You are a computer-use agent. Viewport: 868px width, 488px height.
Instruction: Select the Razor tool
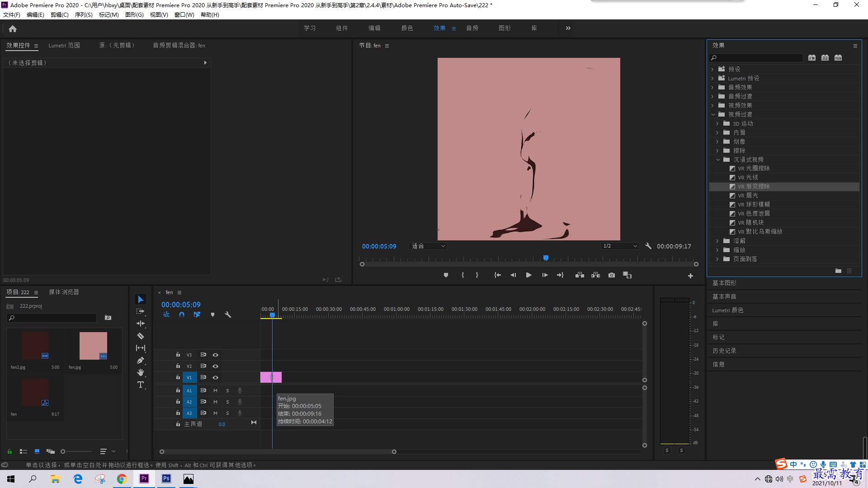141,336
